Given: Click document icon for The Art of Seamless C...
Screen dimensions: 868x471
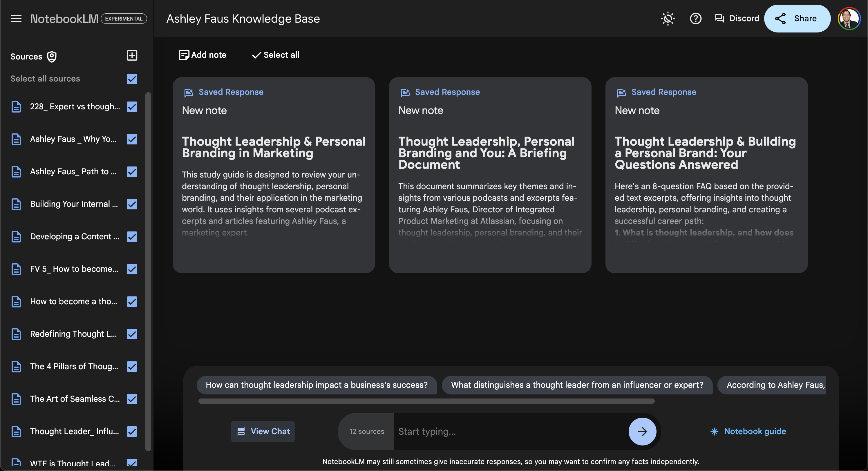Looking at the screenshot, I should tap(16, 399).
